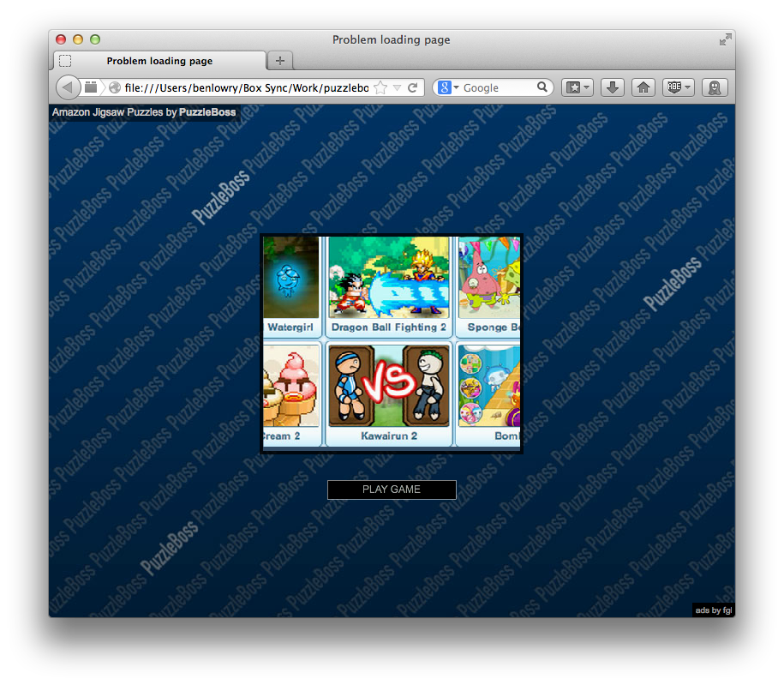Open the Watergirl game thumbnail
This screenshot has height=685, width=784.
click(291, 278)
